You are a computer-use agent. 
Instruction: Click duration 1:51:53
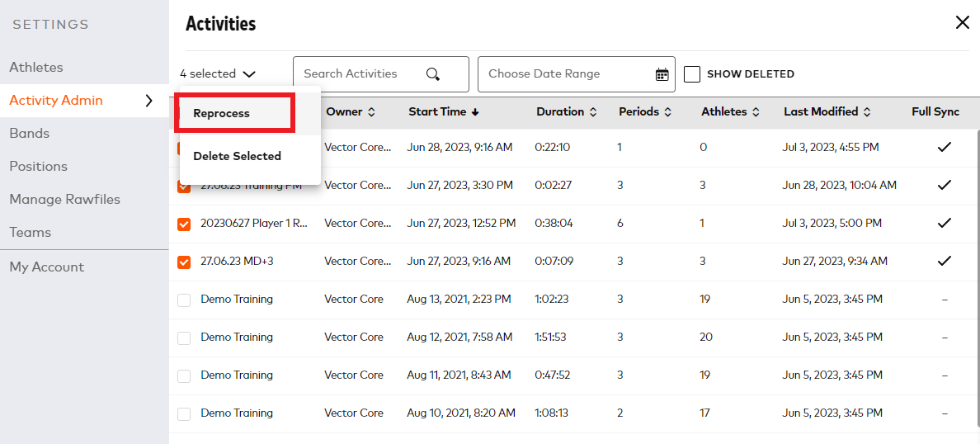click(550, 337)
